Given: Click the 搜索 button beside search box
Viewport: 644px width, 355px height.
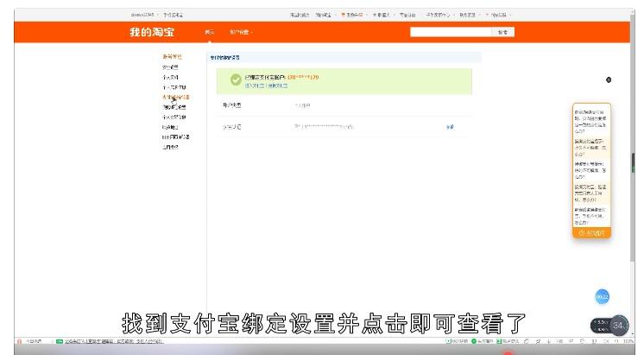Looking at the screenshot, I should [x=502, y=32].
